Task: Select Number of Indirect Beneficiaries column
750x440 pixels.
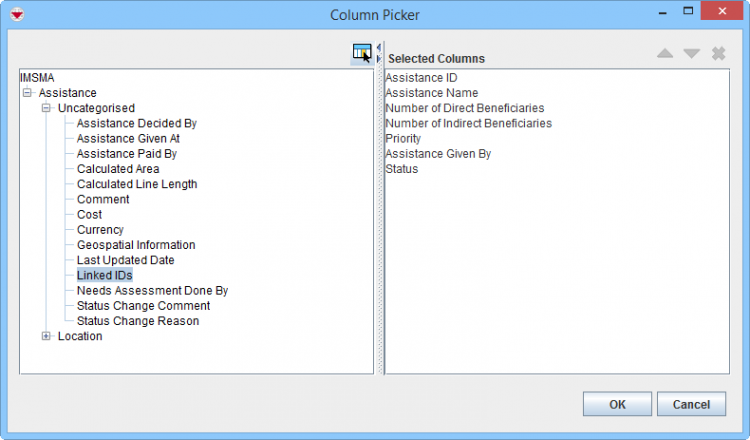Action: [468, 124]
